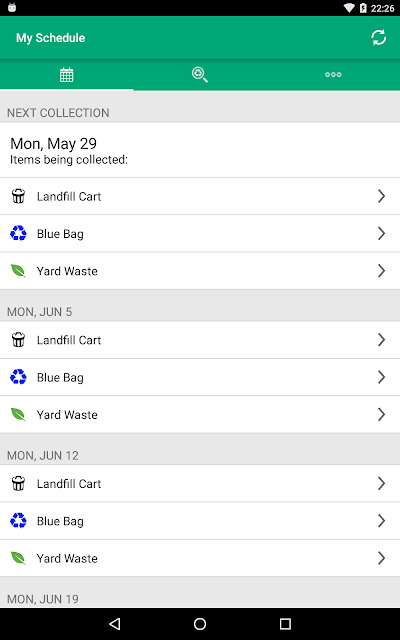Viewport: 400px width, 640px height.
Task: Tap the blue recycling icon under Jun 12
Action: (18, 521)
